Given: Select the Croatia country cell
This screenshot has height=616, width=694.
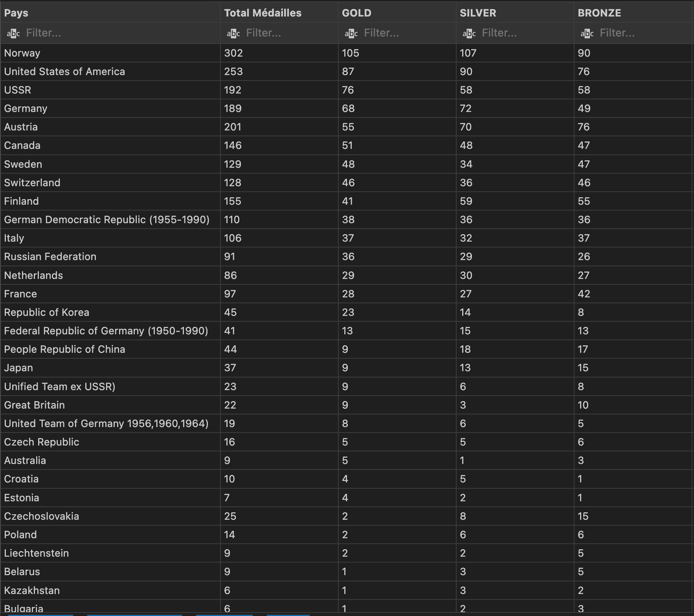Looking at the screenshot, I should click(110, 479).
